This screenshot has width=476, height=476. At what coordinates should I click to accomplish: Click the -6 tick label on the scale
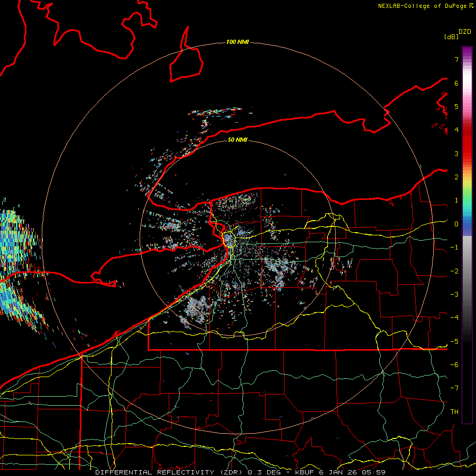click(x=454, y=365)
